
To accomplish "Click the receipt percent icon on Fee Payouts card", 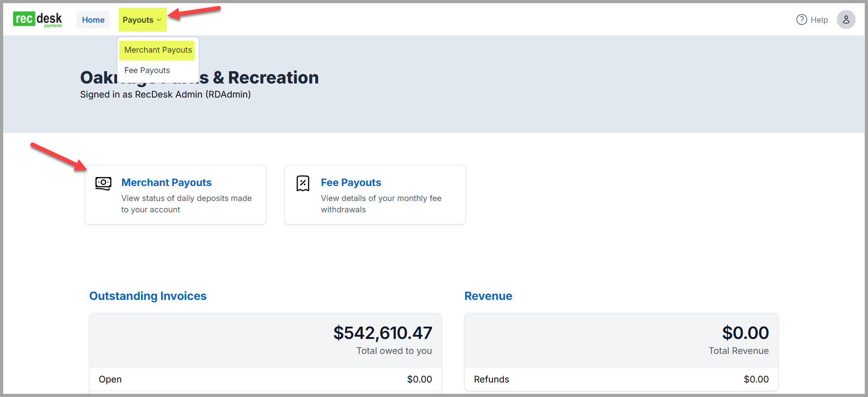I will click(x=303, y=183).
